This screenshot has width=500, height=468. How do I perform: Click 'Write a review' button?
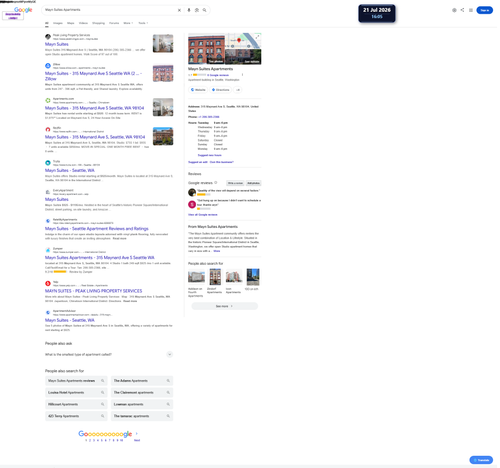click(x=236, y=184)
